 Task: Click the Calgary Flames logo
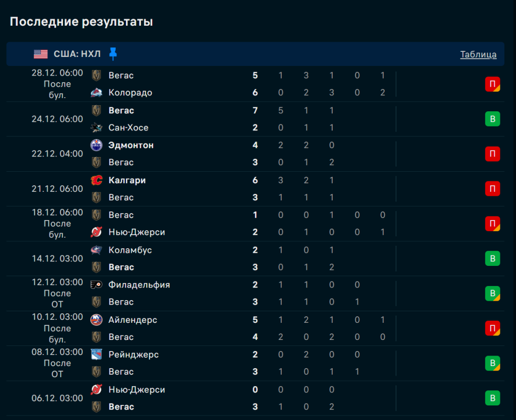pos(96,180)
